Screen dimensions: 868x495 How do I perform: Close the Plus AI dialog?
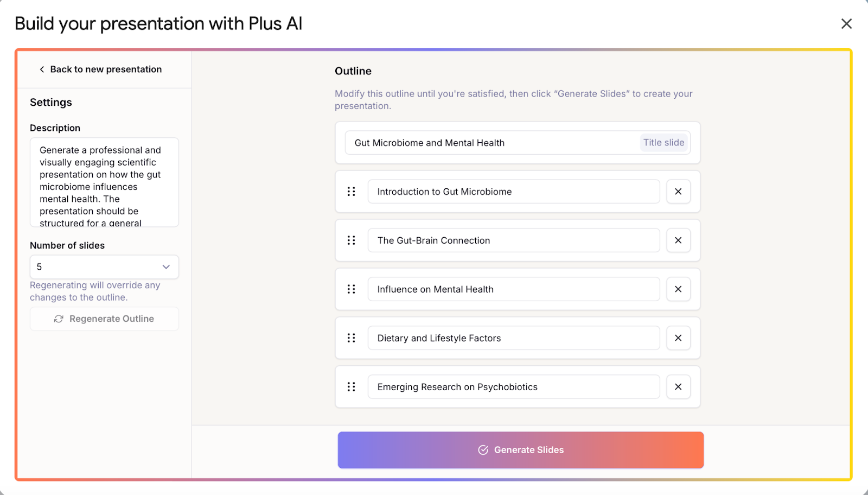[846, 24]
